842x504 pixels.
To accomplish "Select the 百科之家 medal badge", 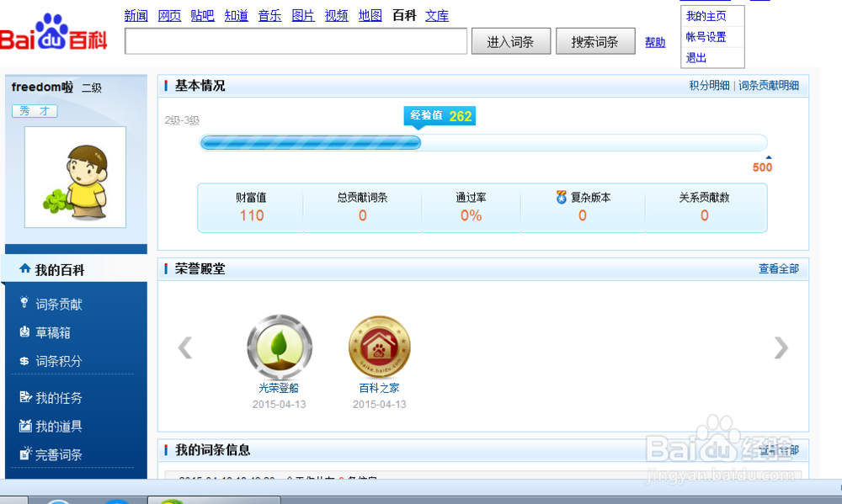I will click(x=379, y=346).
